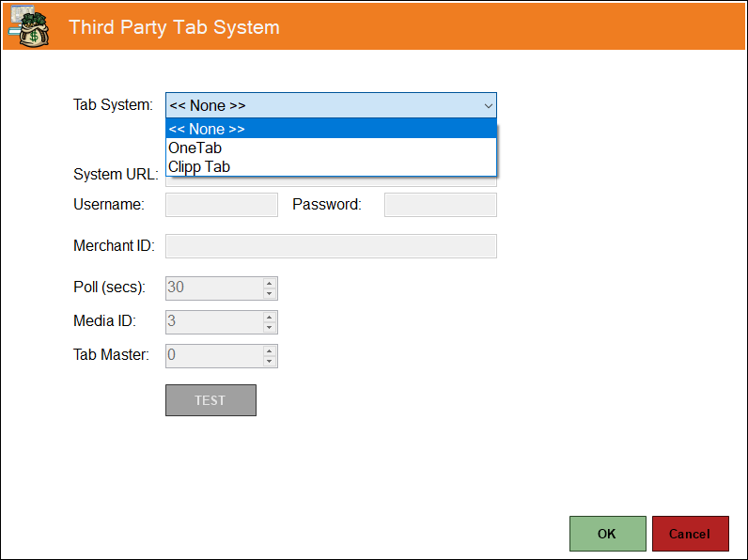Confirm settings with the OK button

click(608, 534)
